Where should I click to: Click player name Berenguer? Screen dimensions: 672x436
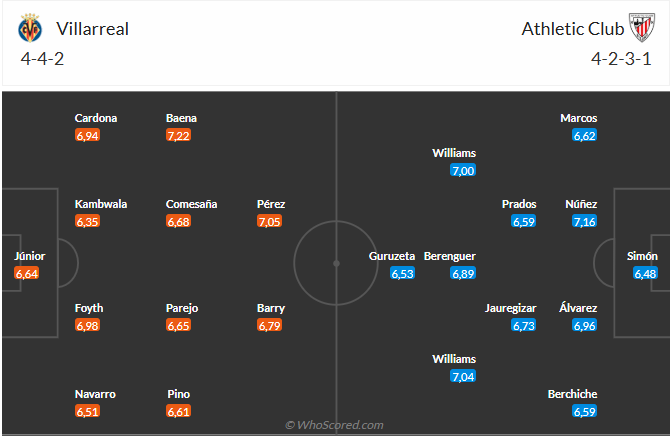pos(450,256)
